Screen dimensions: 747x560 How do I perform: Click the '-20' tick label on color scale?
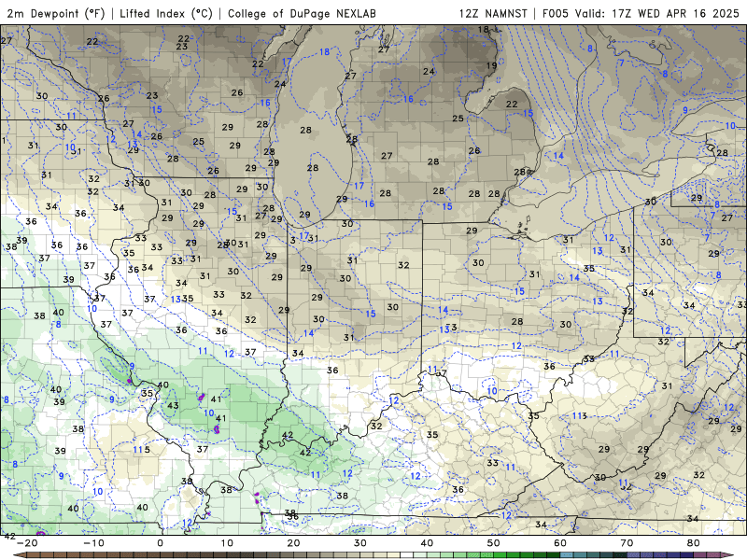[x=27, y=543]
